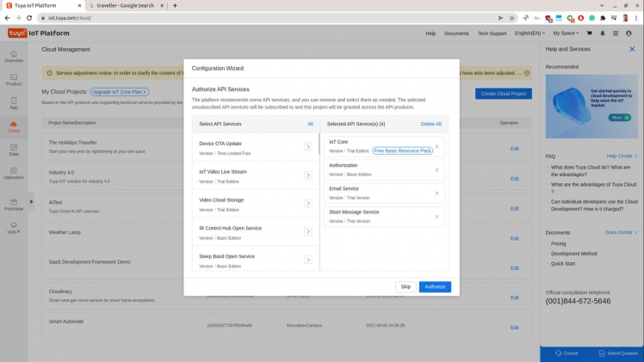The height and width of the screenshot is (362, 644).
Task: Remove IoT Core from selected services
Action: click(437, 146)
